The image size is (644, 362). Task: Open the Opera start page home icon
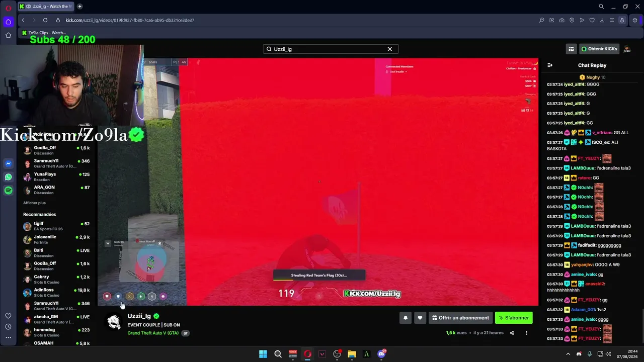tap(8, 22)
